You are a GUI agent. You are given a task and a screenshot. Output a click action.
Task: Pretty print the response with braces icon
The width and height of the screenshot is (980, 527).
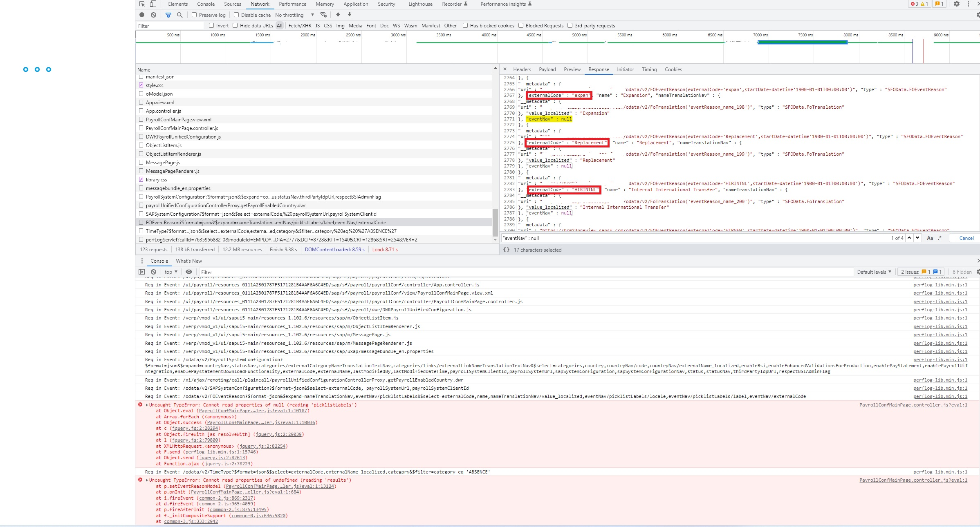[506, 250]
